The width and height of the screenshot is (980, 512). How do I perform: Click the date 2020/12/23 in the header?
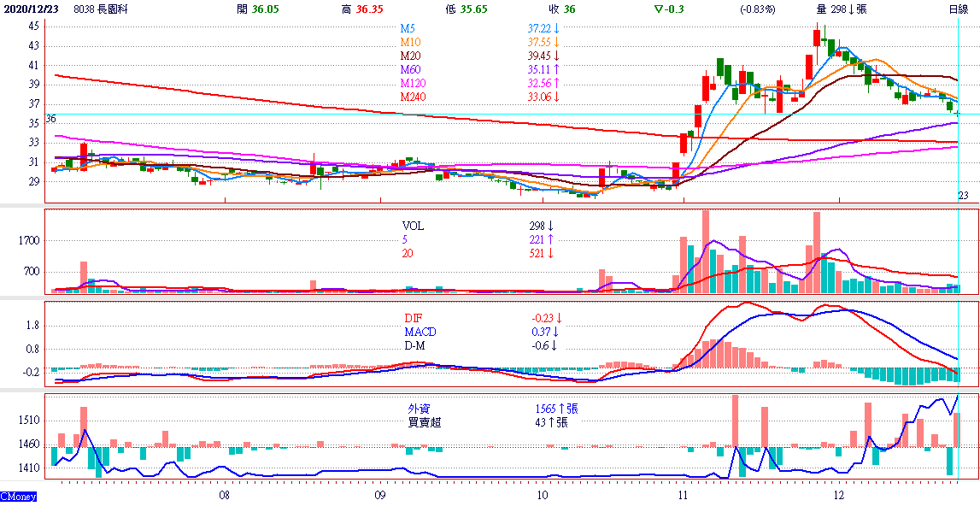point(30,9)
